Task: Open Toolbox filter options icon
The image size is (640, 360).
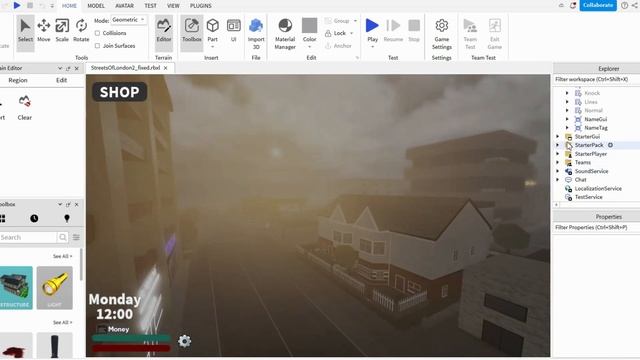Action: (x=76, y=237)
